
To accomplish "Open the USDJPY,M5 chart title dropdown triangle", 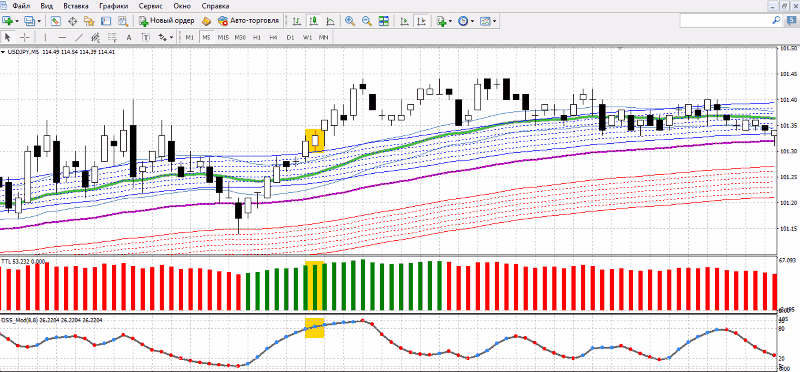I will [x=4, y=52].
